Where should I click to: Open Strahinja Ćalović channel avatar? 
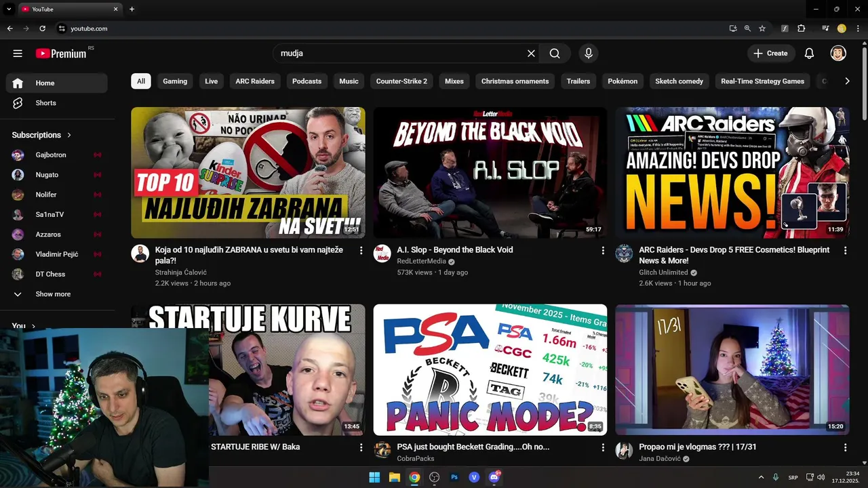click(140, 253)
